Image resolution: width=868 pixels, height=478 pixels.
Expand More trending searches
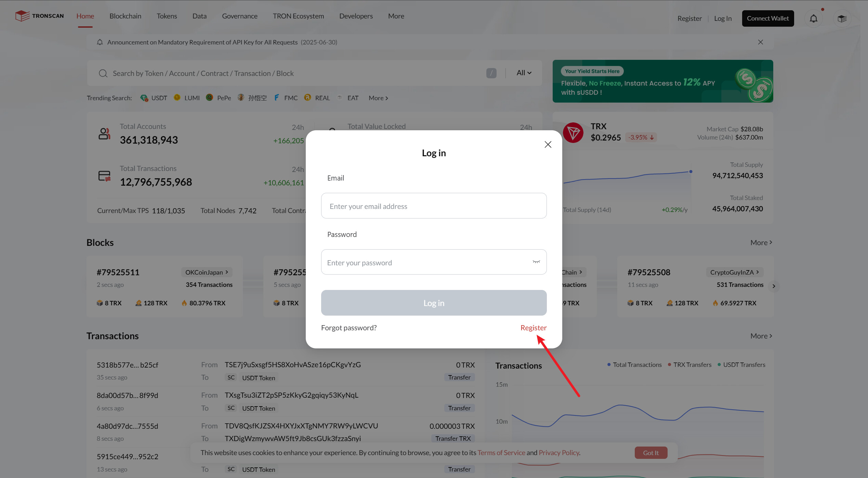(x=378, y=98)
